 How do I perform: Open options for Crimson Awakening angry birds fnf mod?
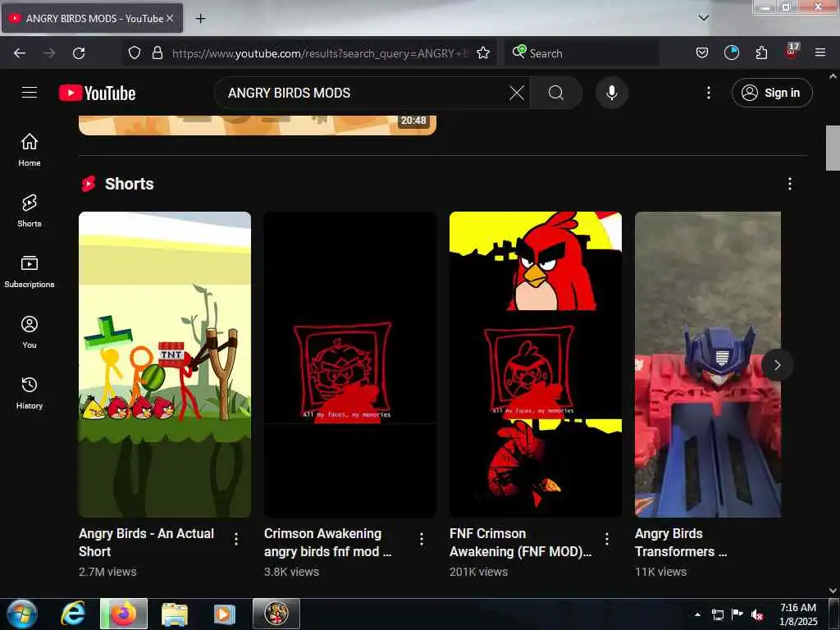click(422, 539)
